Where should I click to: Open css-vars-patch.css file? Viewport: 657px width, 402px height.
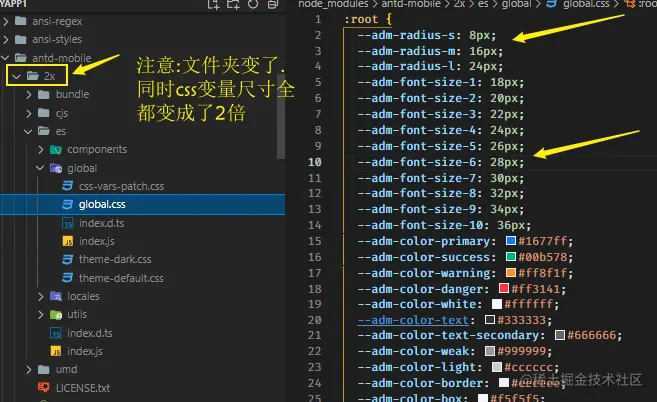click(x=122, y=186)
